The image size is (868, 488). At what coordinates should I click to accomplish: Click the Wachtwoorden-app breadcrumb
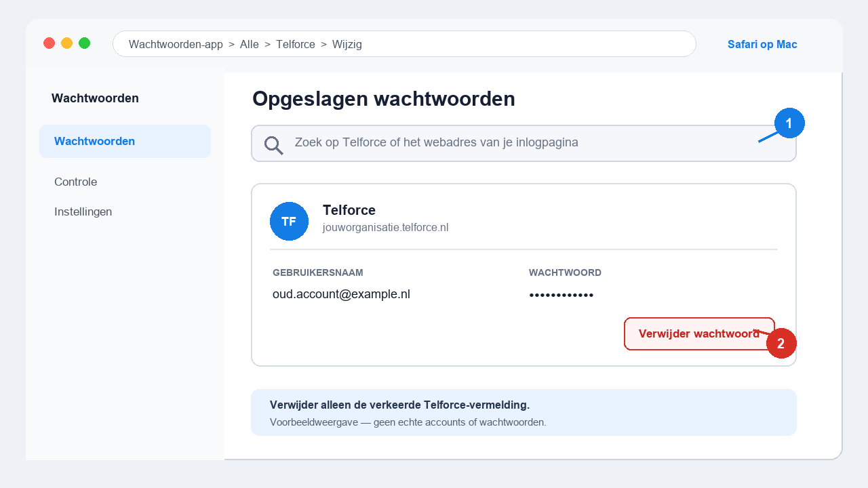(x=176, y=44)
